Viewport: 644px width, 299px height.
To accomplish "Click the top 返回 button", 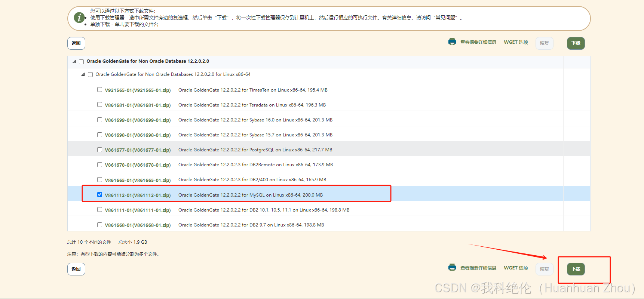I will coord(76,43).
